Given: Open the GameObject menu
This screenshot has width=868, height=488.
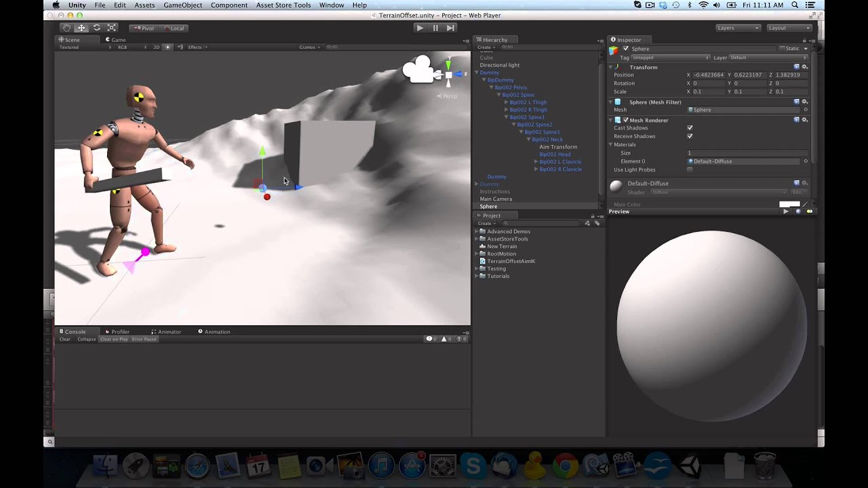Looking at the screenshot, I should [x=182, y=5].
